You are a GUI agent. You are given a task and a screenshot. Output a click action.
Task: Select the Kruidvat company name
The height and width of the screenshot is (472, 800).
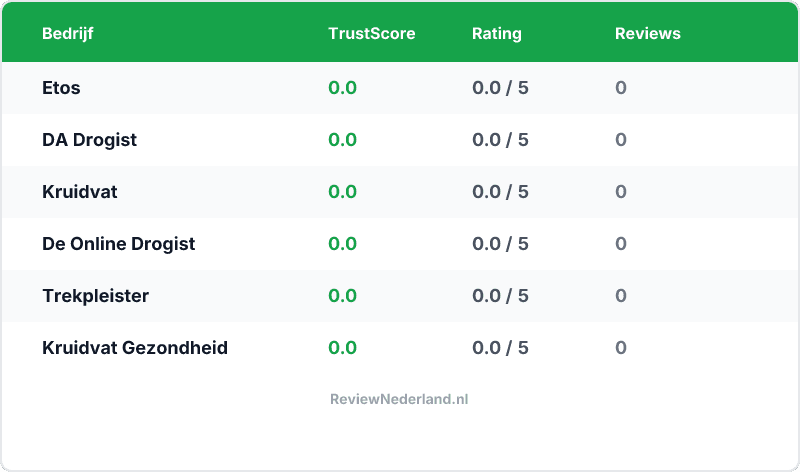[x=80, y=192]
